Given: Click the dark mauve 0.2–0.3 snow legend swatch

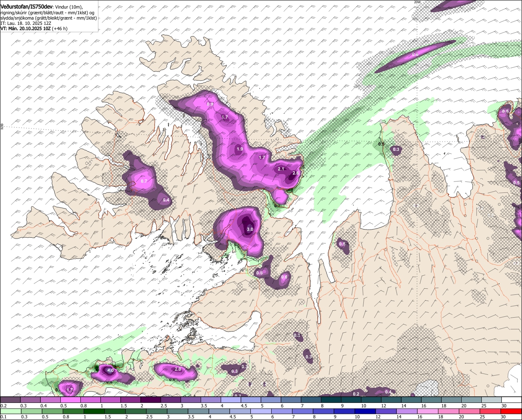Looking at the screenshot, I should (x=10, y=400).
